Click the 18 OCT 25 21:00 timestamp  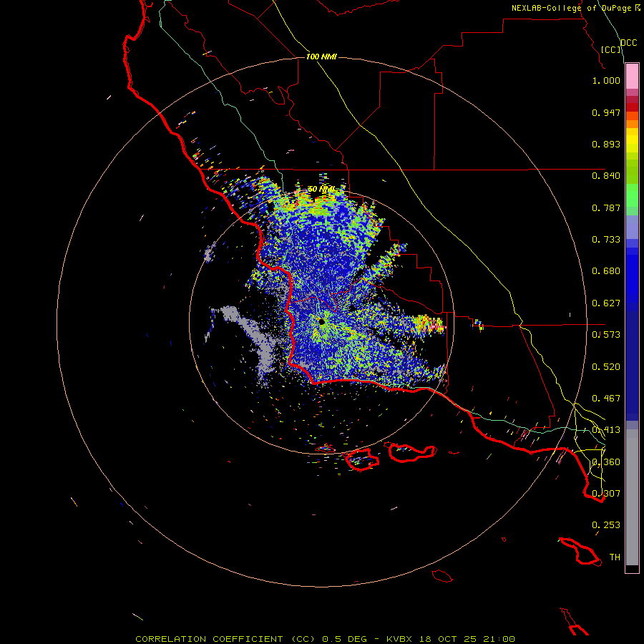coord(467,639)
